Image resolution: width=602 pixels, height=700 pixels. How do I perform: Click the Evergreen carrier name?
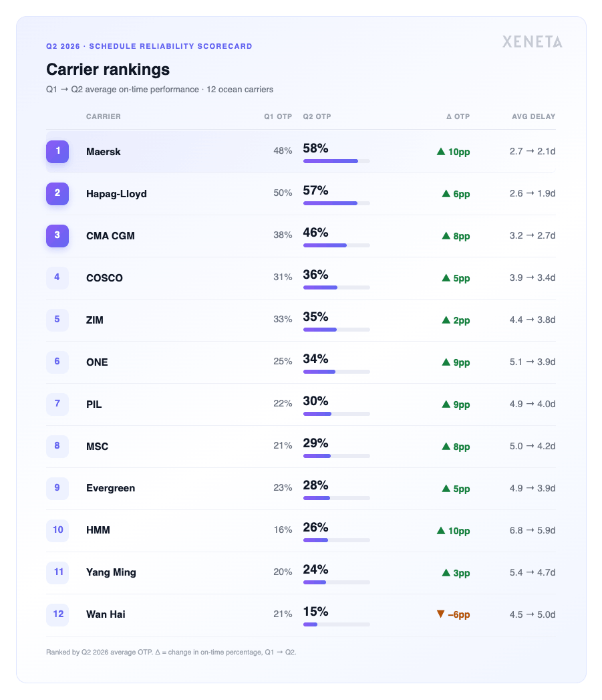pos(111,488)
